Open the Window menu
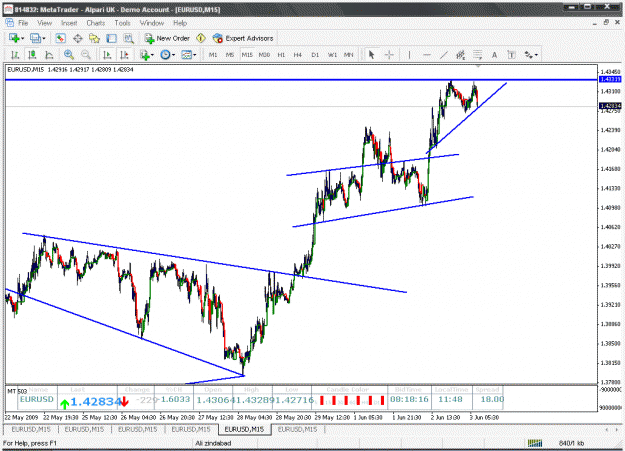The width and height of the screenshot is (625, 451). click(x=151, y=23)
